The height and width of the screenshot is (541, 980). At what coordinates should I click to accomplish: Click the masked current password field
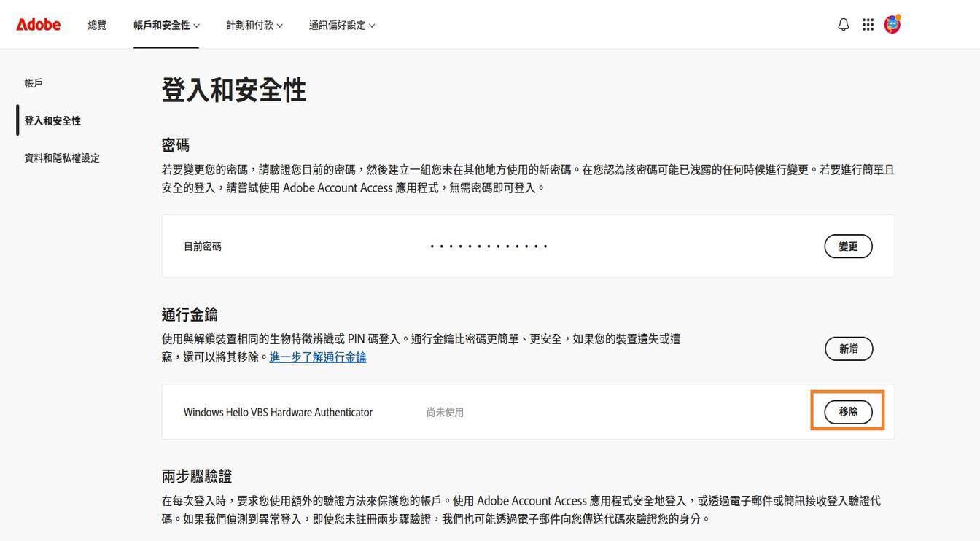pyautogui.click(x=487, y=246)
